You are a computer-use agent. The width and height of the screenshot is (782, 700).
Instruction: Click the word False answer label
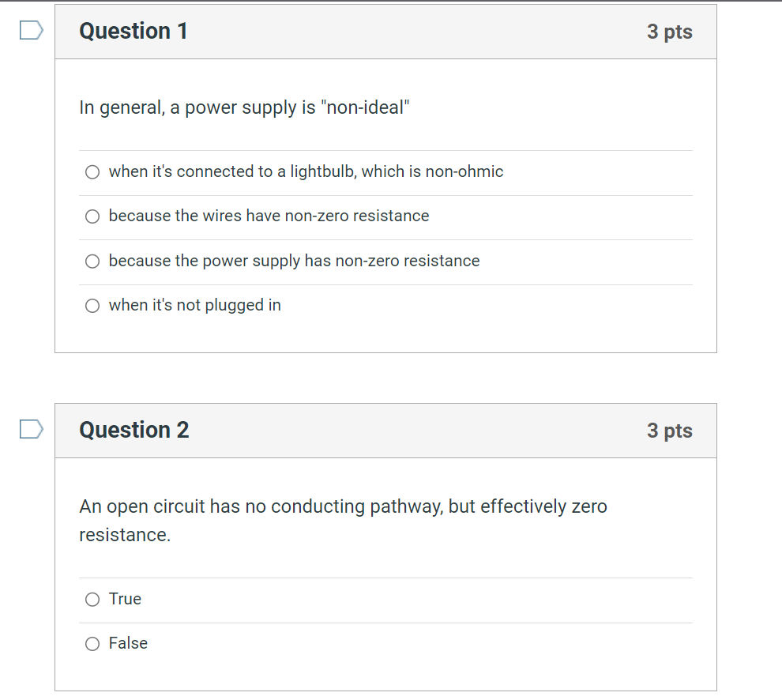(128, 643)
